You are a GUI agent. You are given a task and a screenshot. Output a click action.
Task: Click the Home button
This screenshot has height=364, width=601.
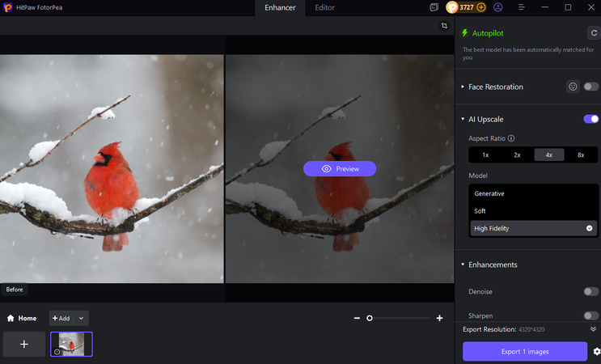22,318
